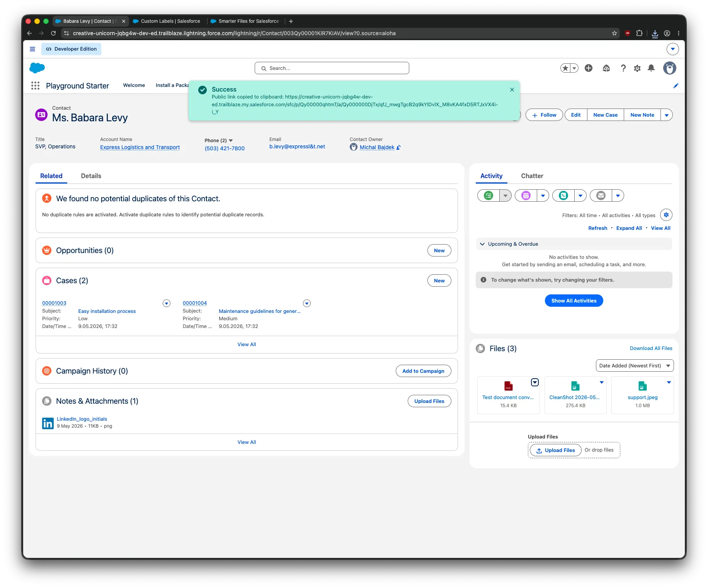Click the Download All Files link

651,348
